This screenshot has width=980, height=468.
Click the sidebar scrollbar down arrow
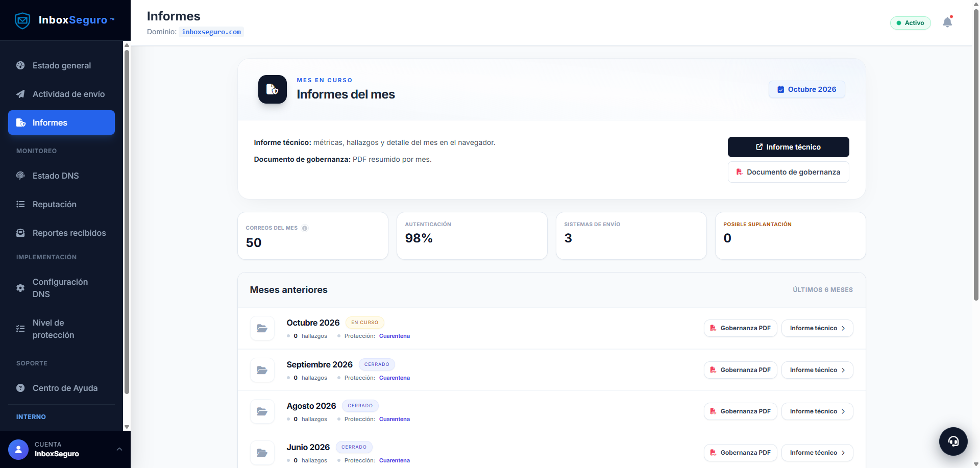click(x=127, y=427)
